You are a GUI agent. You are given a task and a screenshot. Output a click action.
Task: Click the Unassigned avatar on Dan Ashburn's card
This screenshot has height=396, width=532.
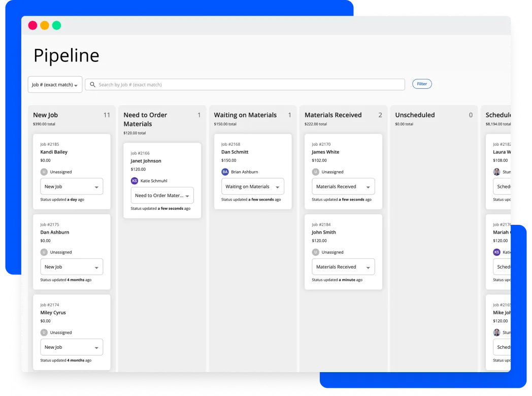[x=44, y=252]
